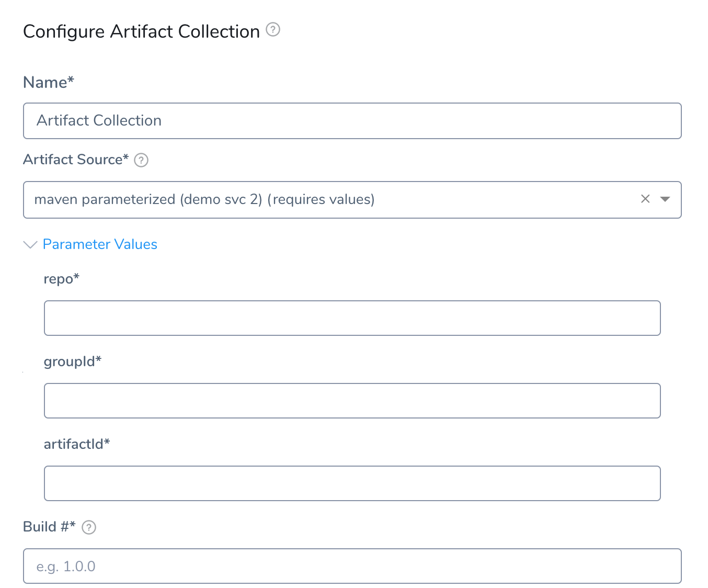
Task: Show help tooltip icon for Build #
Action: [89, 527]
